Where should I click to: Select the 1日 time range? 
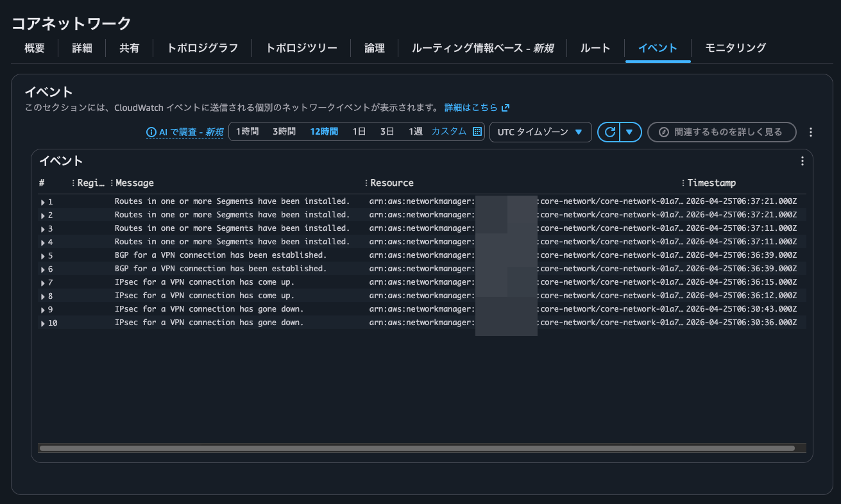point(358,130)
